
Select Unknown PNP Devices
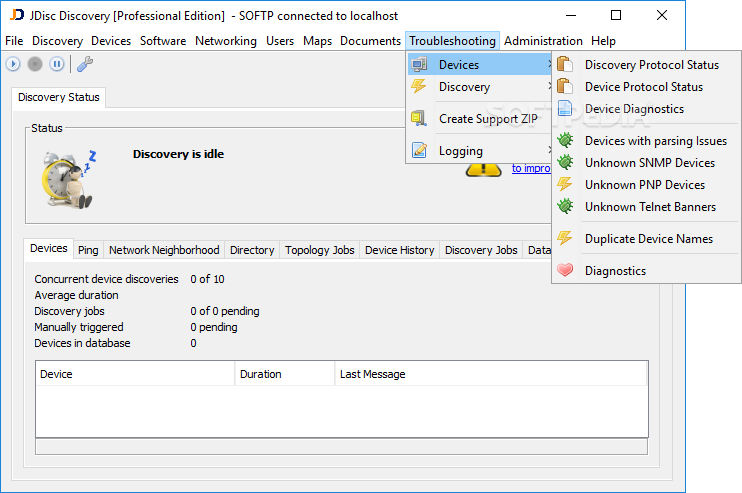click(x=646, y=185)
